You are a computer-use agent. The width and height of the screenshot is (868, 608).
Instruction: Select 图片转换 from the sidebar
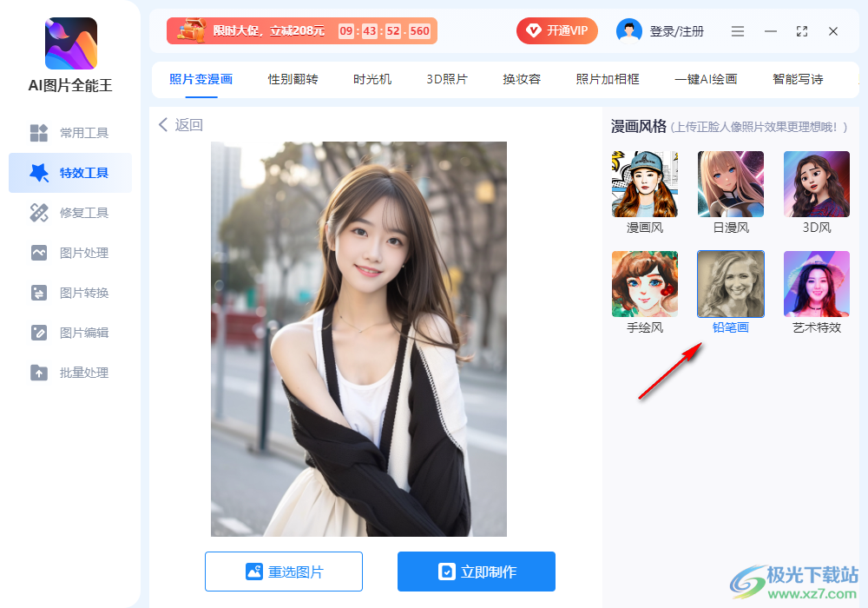[x=69, y=293]
